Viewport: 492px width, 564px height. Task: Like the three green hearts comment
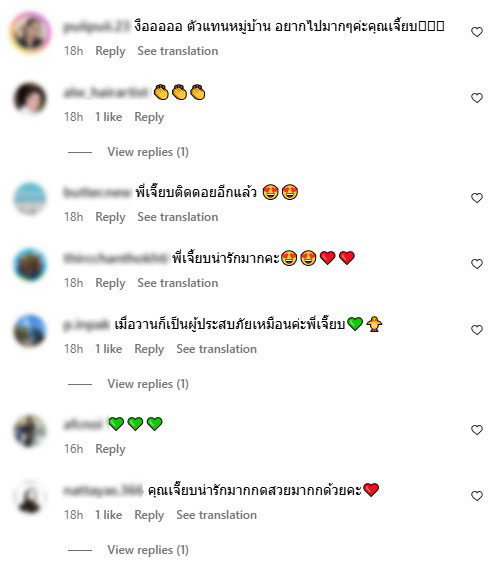477,430
